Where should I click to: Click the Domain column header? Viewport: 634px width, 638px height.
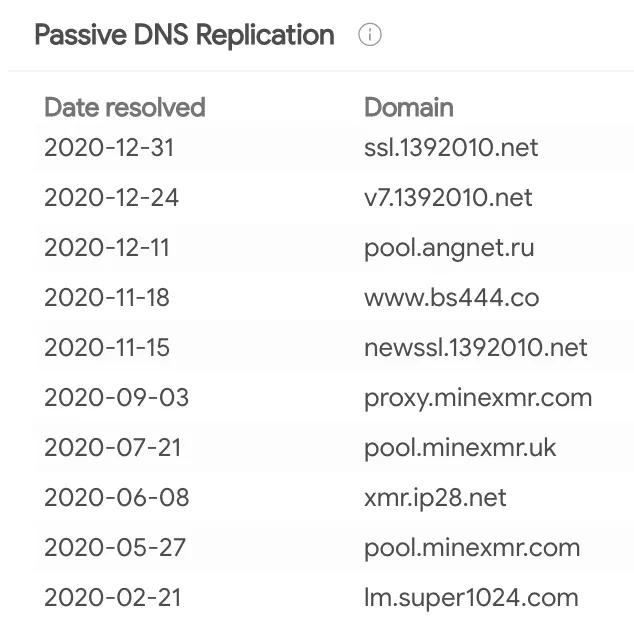tap(408, 107)
